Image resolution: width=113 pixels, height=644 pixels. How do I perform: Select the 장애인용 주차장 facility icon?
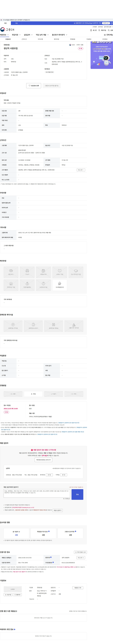[x=13, y=326]
